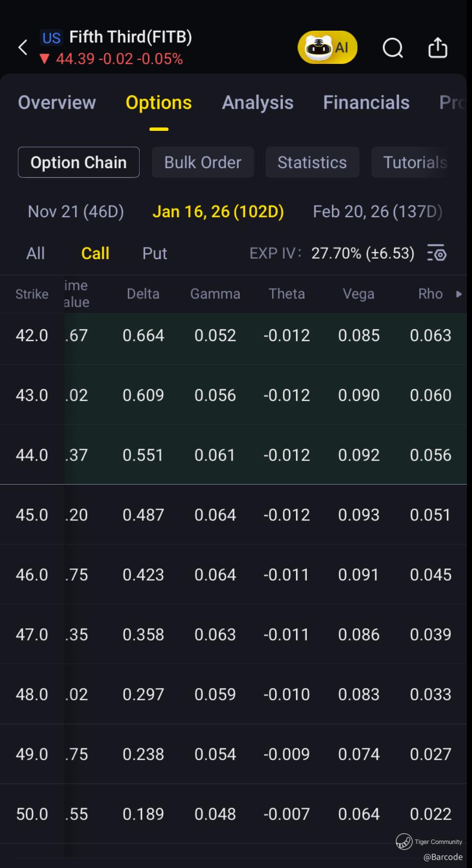The width and height of the screenshot is (472, 868).
Task: Click the Rho column header
Action: click(431, 294)
